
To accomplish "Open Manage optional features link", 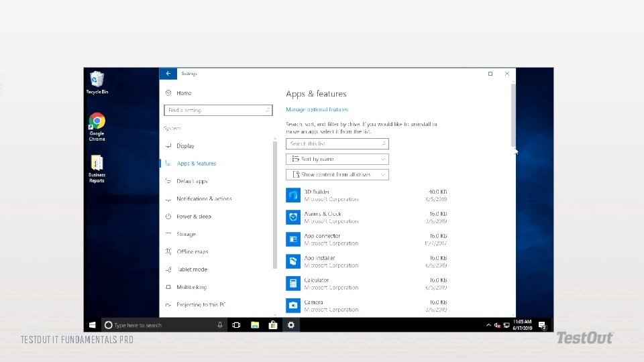I will point(317,109).
